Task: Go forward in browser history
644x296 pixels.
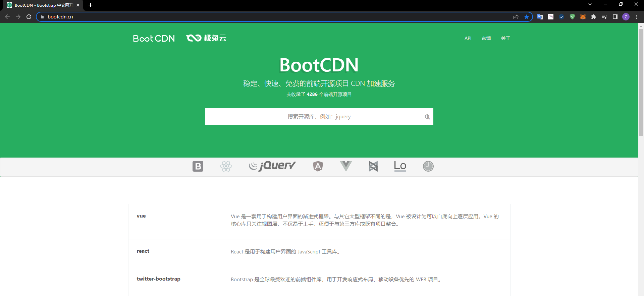Action: click(18, 17)
